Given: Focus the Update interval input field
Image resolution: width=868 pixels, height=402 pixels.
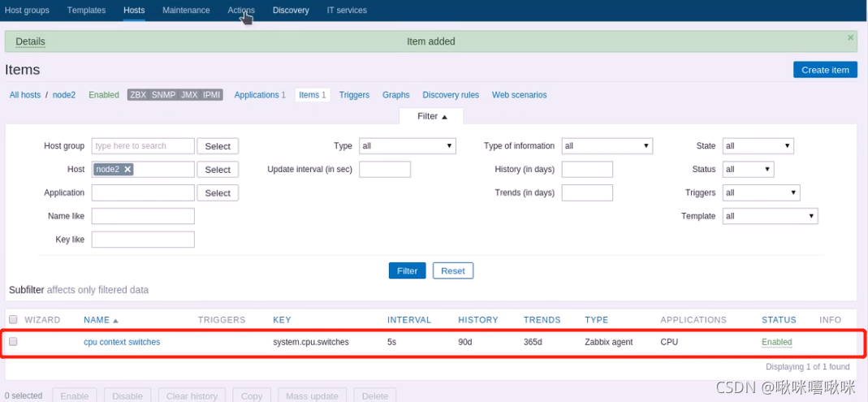Looking at the screenshot, I should coord(385,170).
